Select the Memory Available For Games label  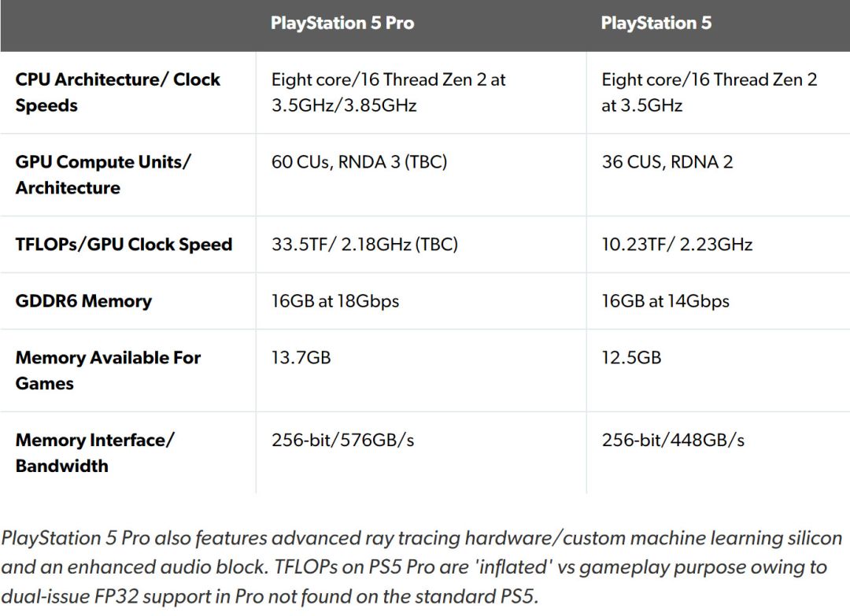tap(108, 371)
